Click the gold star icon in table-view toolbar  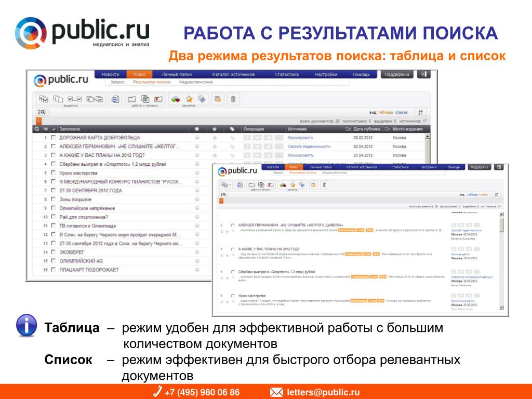[x=189, y=99]
